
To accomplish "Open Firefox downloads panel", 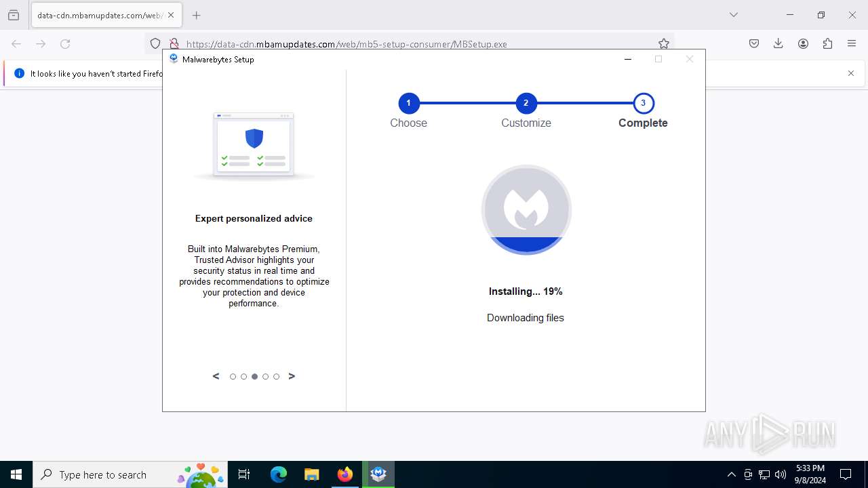I will click(x=778, y=43).
